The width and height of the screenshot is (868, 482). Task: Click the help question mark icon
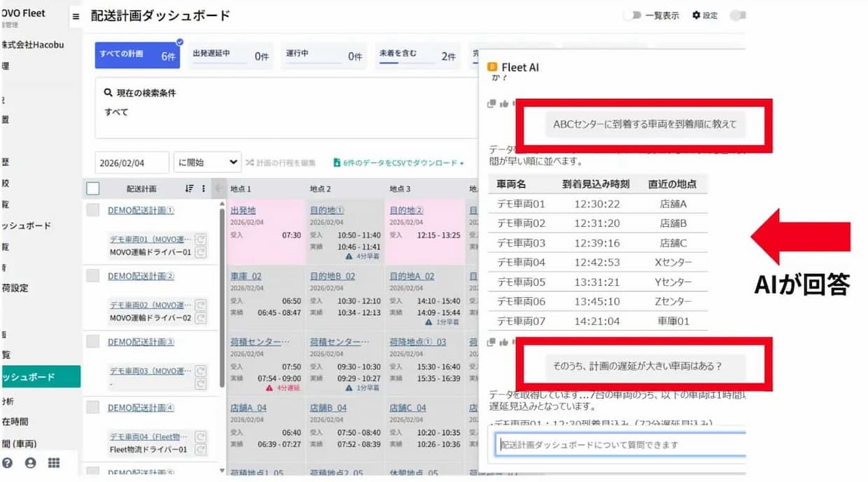(8, 463)
